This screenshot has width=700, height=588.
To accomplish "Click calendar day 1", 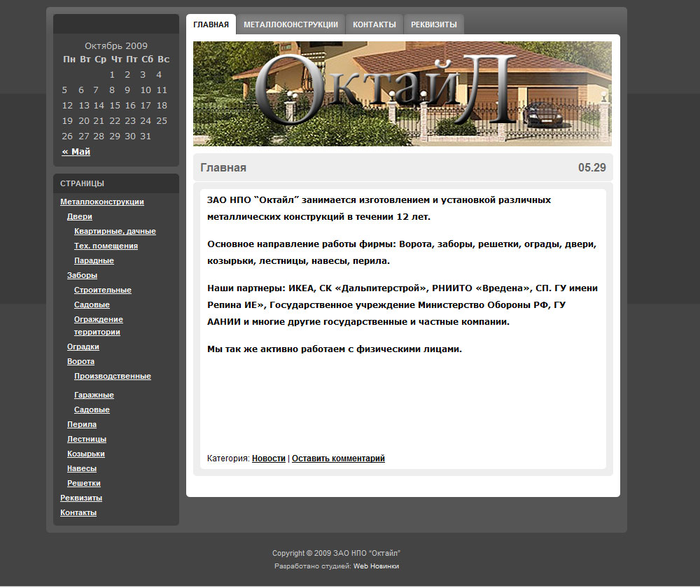I will pyautogui.click(x=112, y=75).
